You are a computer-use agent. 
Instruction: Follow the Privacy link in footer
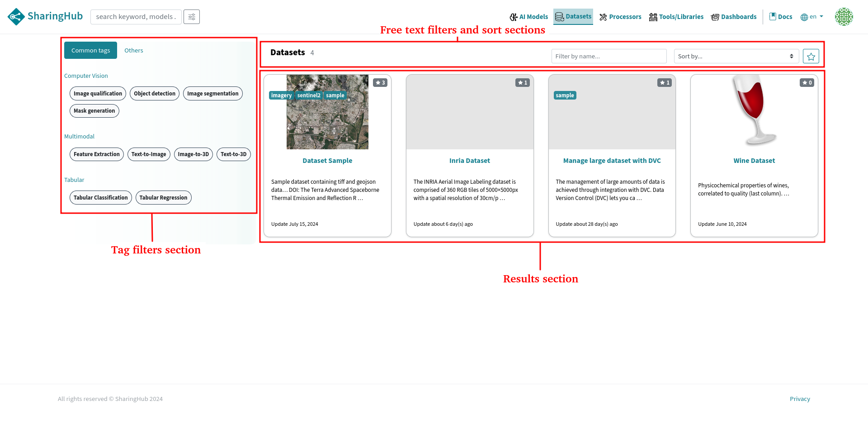click(x=800, y=399)
